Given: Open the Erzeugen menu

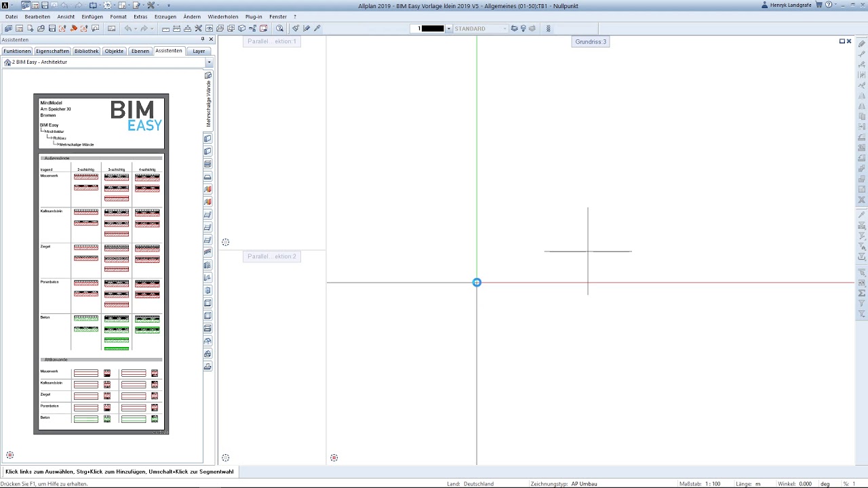Looking at the screenshot, I should point(165,16).
